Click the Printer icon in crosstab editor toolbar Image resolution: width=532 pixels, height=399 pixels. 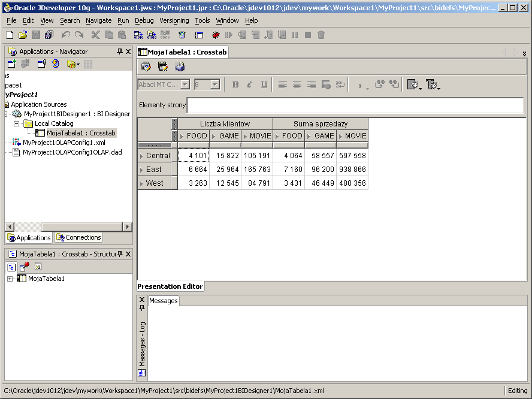pyautogui.click(x=180, y=66)
